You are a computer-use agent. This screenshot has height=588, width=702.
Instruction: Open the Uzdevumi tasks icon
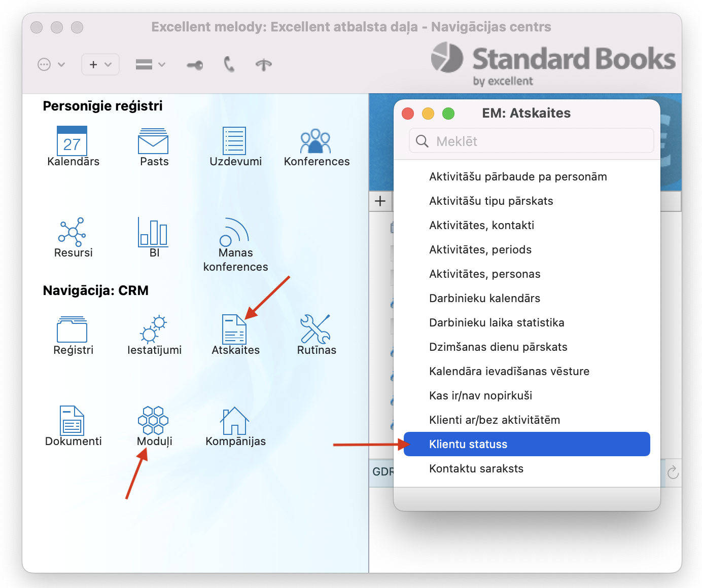234,141
